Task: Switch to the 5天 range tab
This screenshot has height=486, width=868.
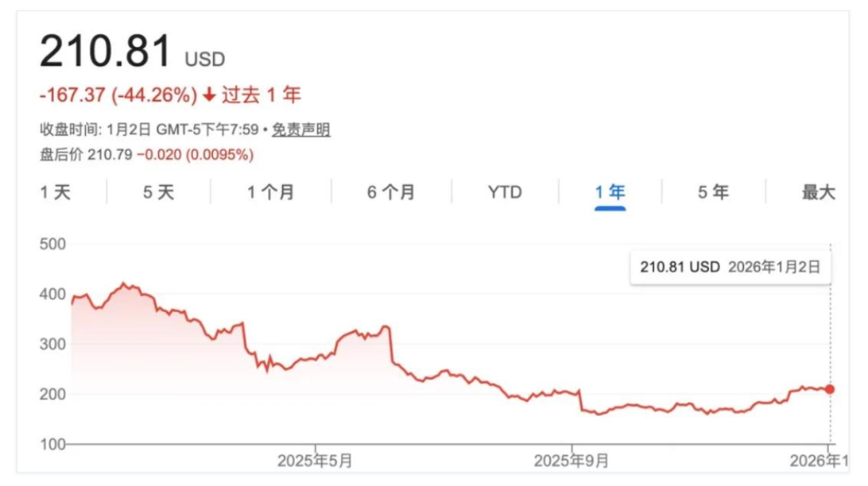Action: (x=158, y=192)
